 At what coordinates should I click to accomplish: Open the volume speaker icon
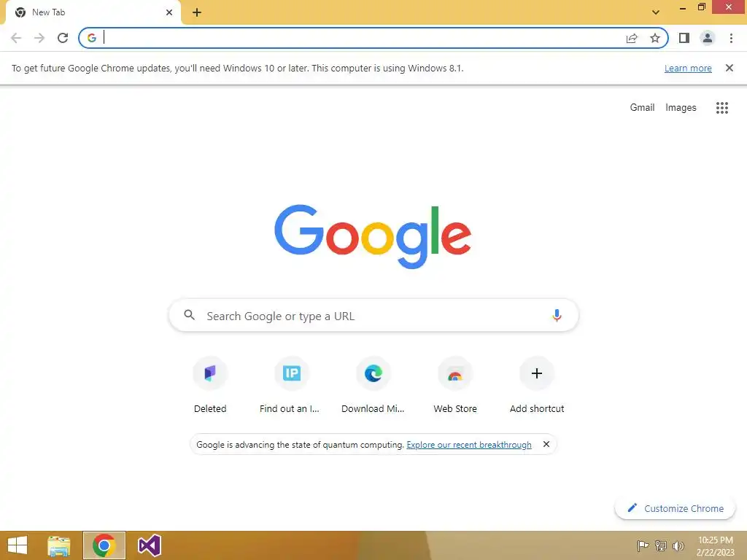pyautogui.click(x=678, y=545)
